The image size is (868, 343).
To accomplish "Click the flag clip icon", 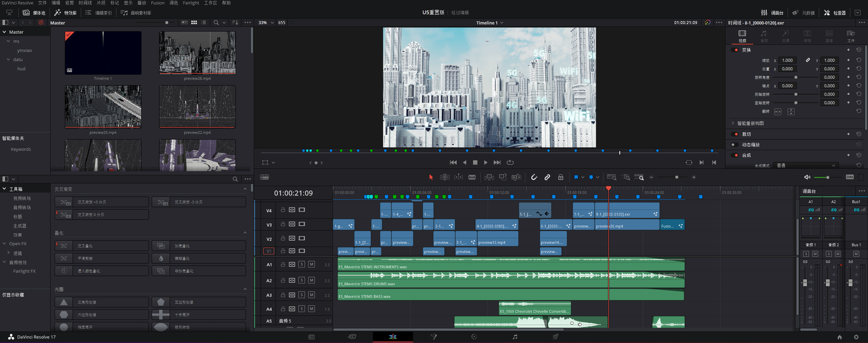I will [x=576, y=177].
